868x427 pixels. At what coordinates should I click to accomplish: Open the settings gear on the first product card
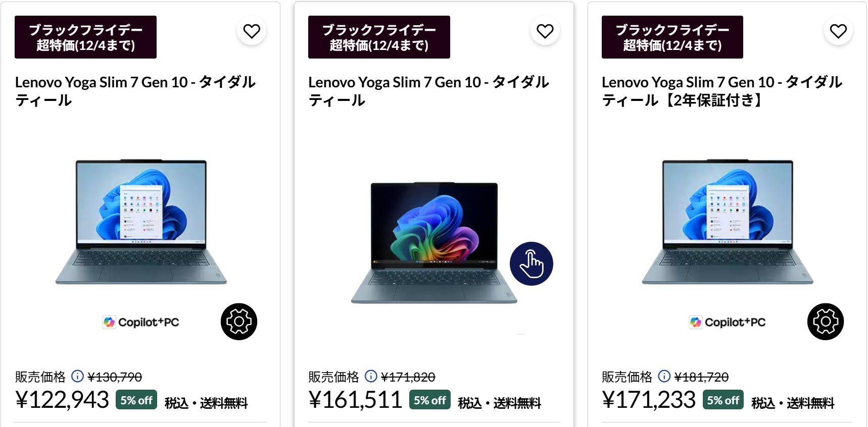tap(239, 321)
